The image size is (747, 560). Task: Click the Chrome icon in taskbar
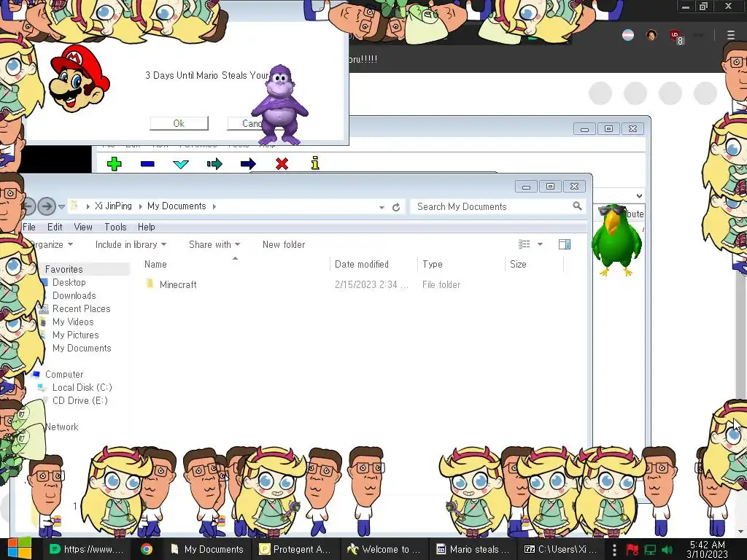coord(147,549)
